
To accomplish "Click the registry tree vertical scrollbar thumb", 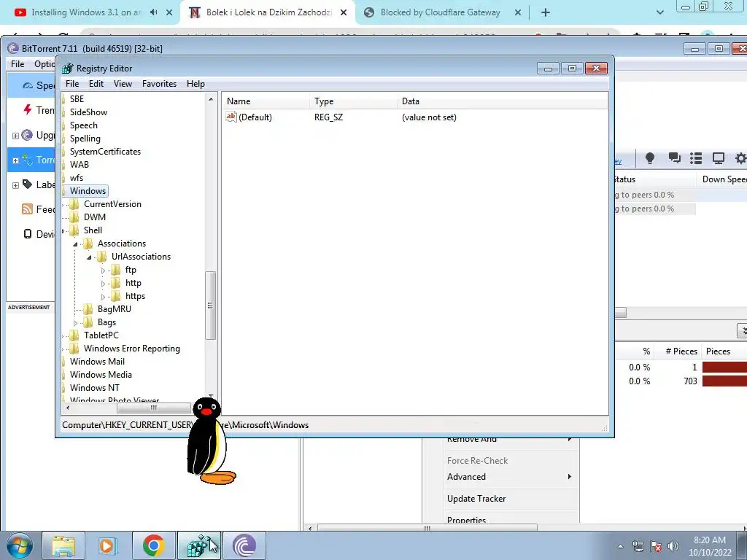I will click(x=210, y=306).
